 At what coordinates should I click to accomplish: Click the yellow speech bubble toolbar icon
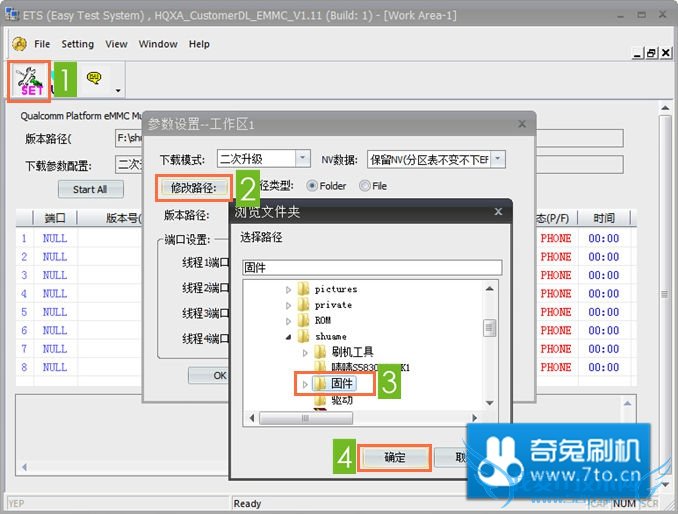[94, 78]
